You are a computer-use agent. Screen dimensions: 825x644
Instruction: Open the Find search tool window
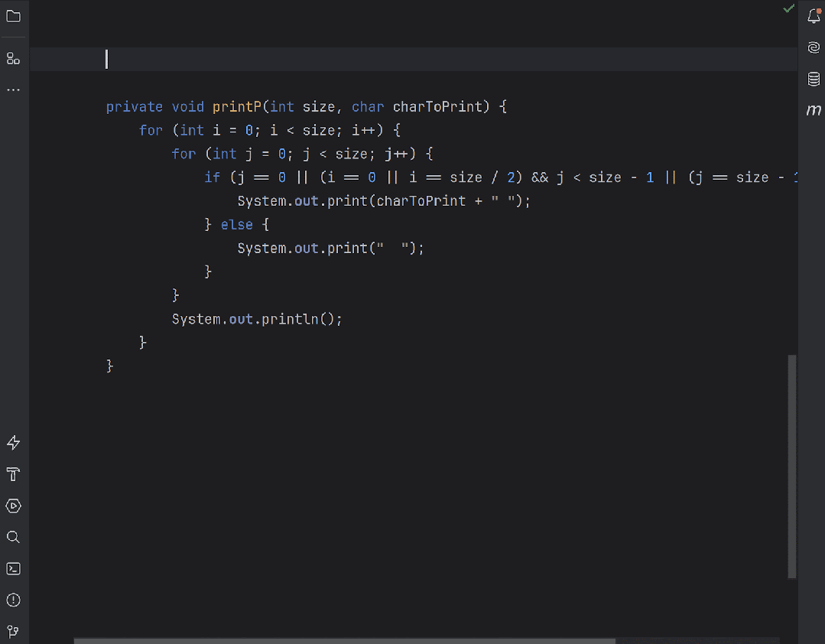point(13,537)
